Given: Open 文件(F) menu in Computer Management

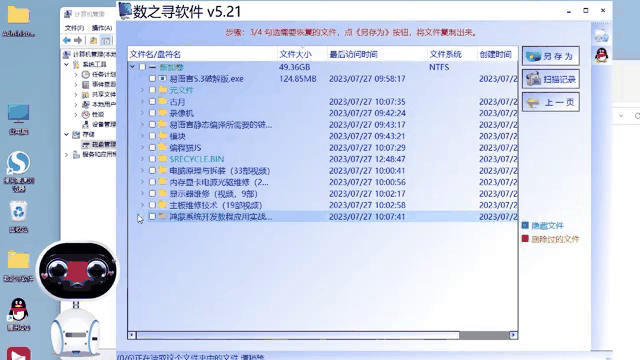Looking at the screenshot, I should coord(74,28).
